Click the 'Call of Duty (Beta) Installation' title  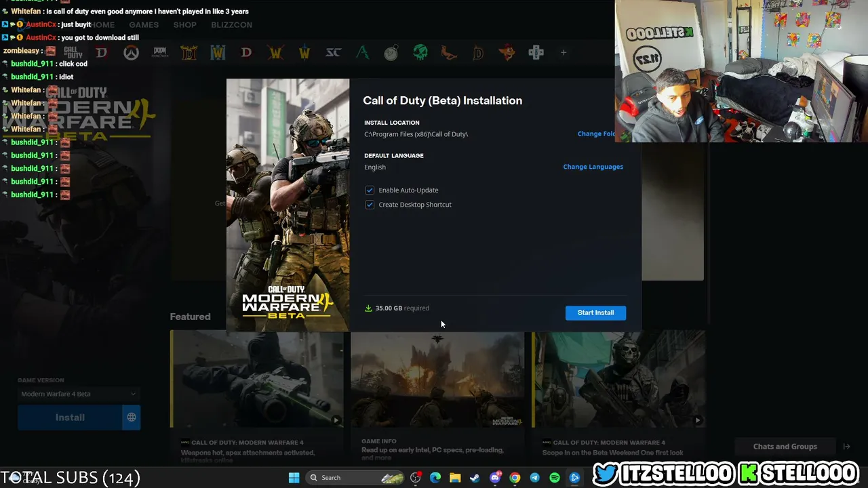442,100
